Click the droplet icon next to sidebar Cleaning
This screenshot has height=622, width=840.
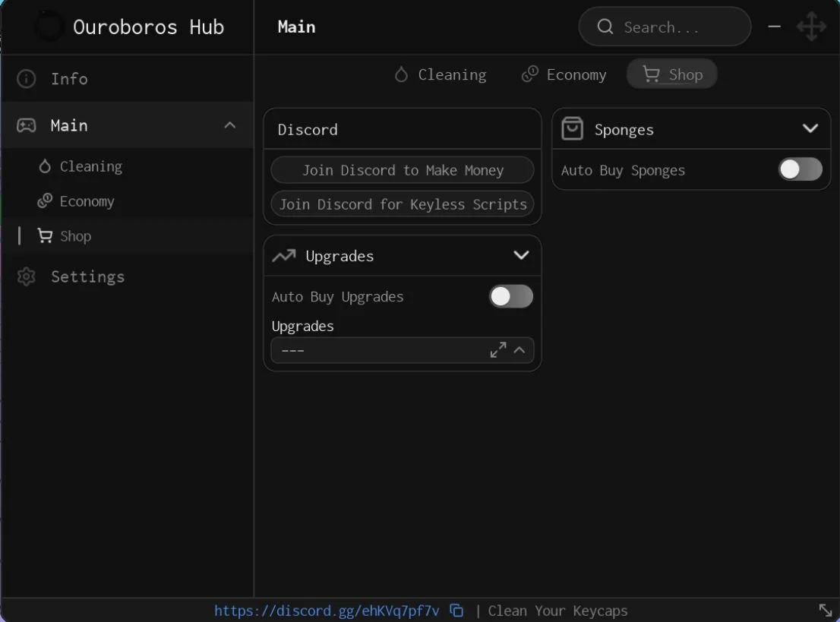point(45,166)
